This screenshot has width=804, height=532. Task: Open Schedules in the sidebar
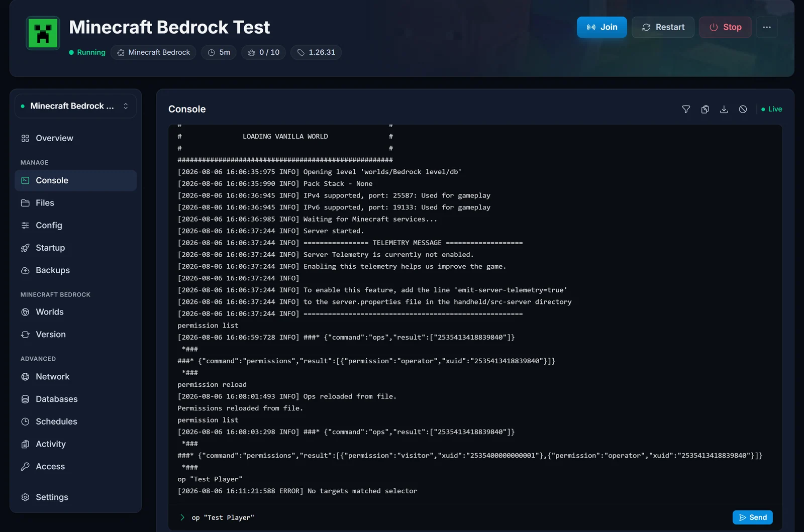click(75, 421)
